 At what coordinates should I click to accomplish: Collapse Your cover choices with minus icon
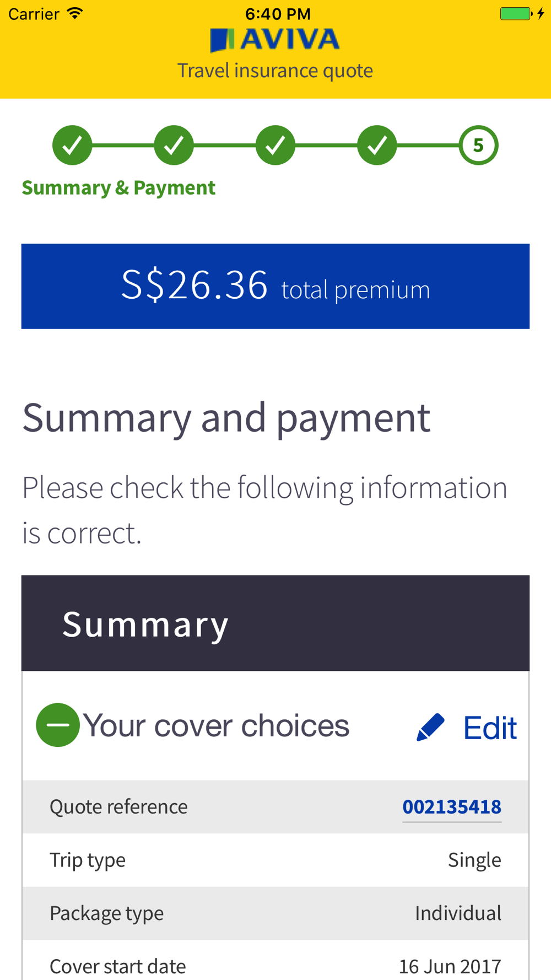(58, 725)
